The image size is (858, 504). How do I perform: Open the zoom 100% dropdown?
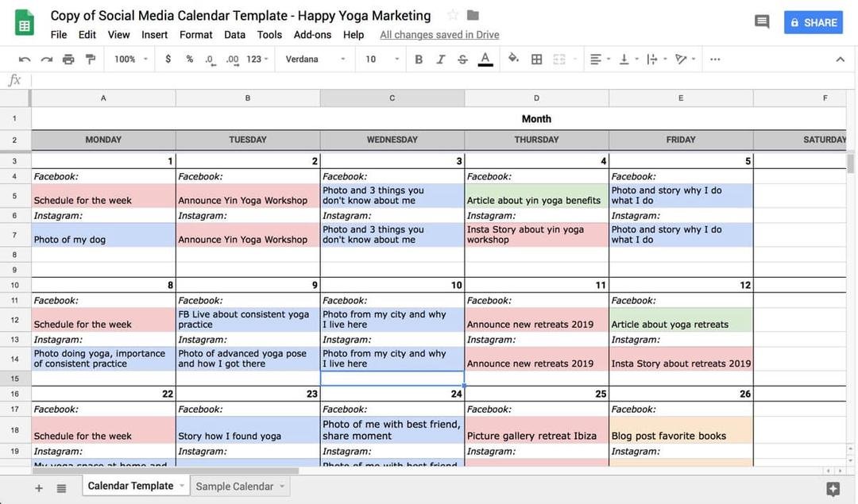click(131, 60)
